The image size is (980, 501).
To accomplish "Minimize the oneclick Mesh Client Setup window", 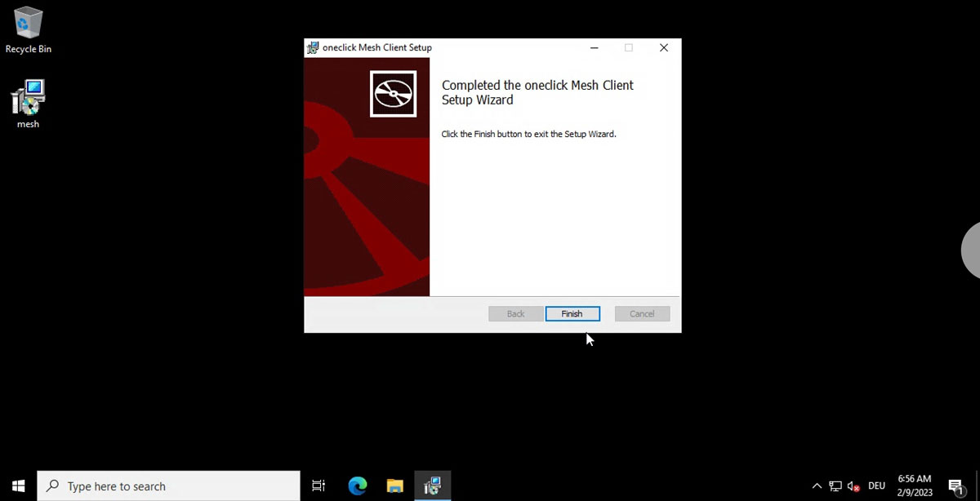I will coord(593,48).
